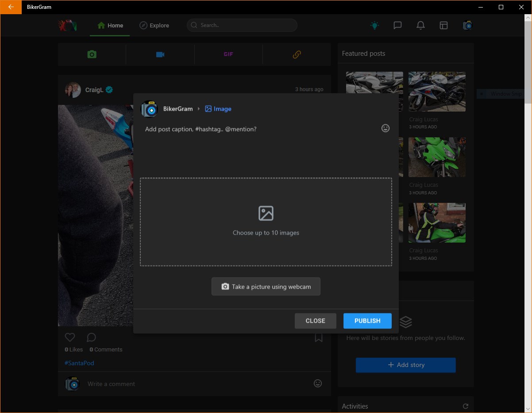This screenshot has width=532, height=413.
Task: Click the Image post type label
Action: [x=218, y=109]
